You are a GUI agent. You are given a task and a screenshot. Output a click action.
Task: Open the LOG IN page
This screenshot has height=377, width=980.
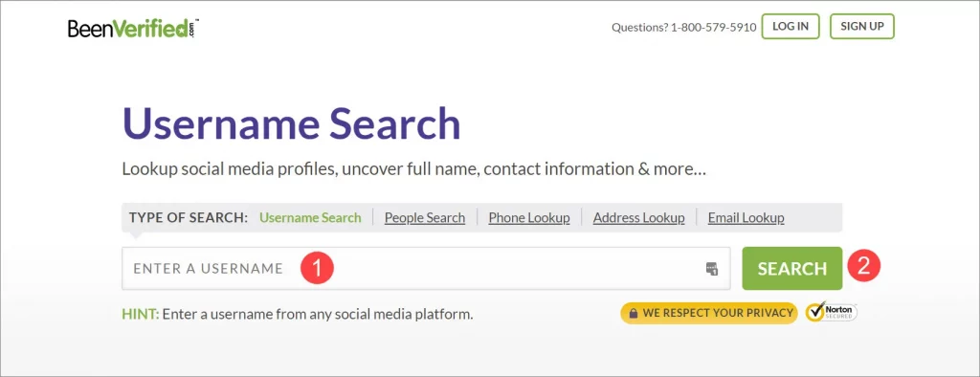[790, 26]
